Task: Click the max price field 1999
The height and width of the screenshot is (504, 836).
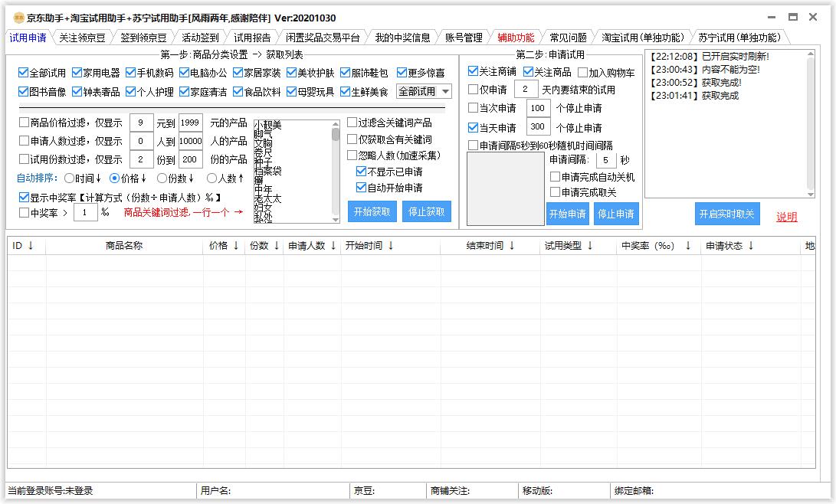Action: click(190, 123)
